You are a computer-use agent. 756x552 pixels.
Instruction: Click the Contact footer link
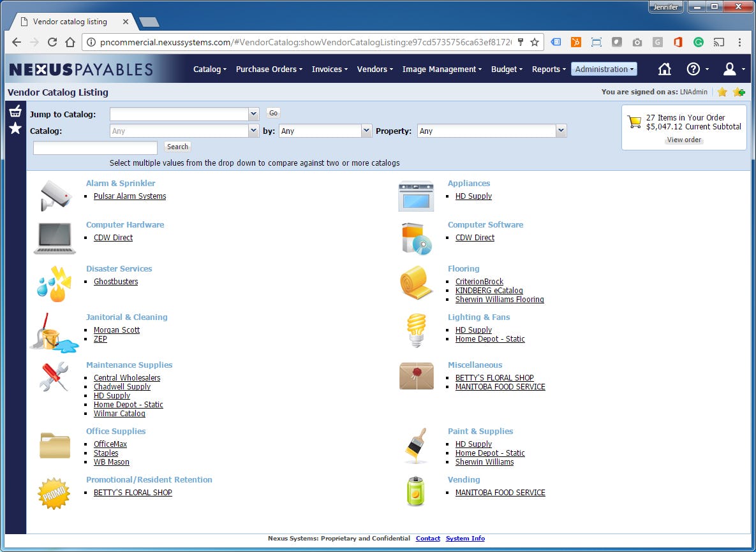click(x=427, y=539)
